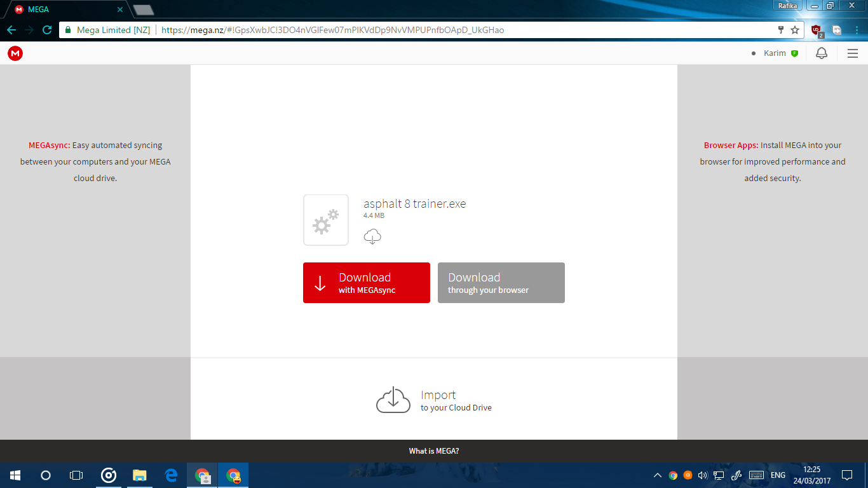The width and height of the screenshot is (868, 488).
Task: Open Windows Ink Workspace pen icon
Action: 737,475
